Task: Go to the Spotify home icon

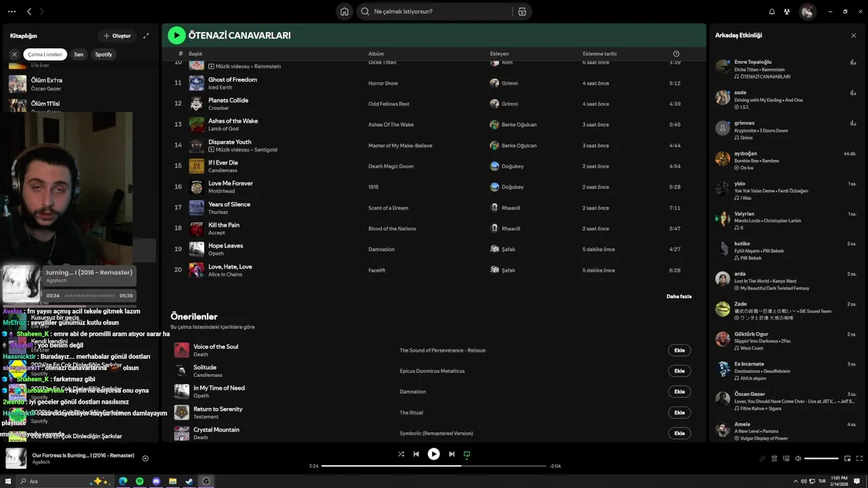Action: 344,12
